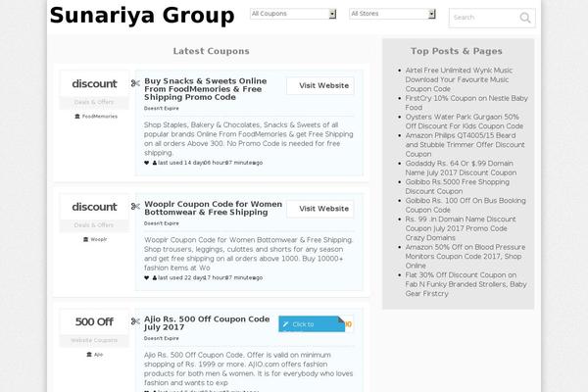
Task: Click the search magnifier icon
Action: click(x=525, y=18)
